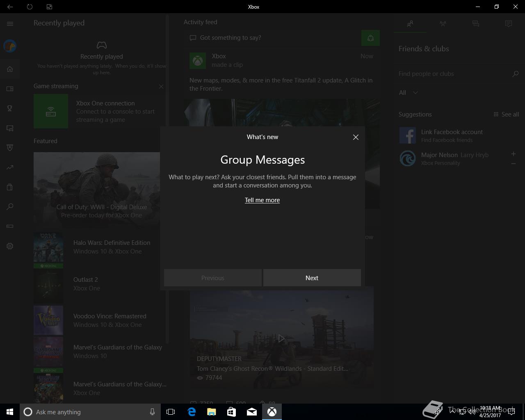Switch to Messages tab icon
The image size is (525, 420).
coord(476,24)
